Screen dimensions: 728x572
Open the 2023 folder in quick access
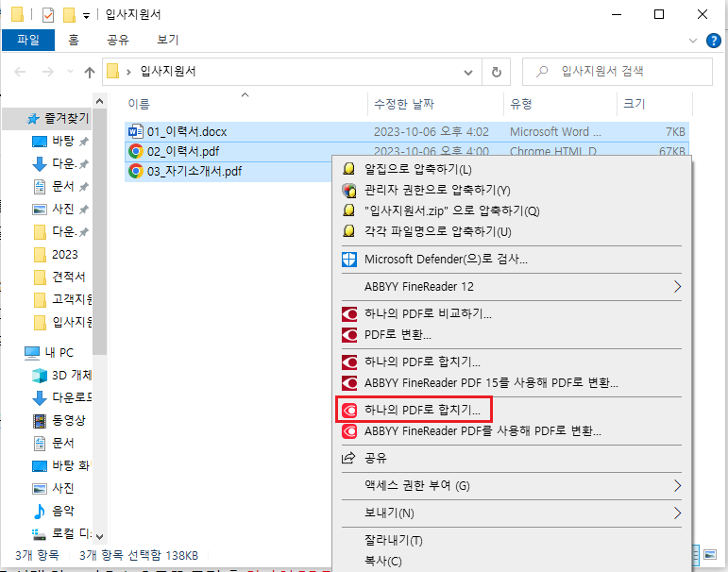pyautogui.click(x=64, y=255)
